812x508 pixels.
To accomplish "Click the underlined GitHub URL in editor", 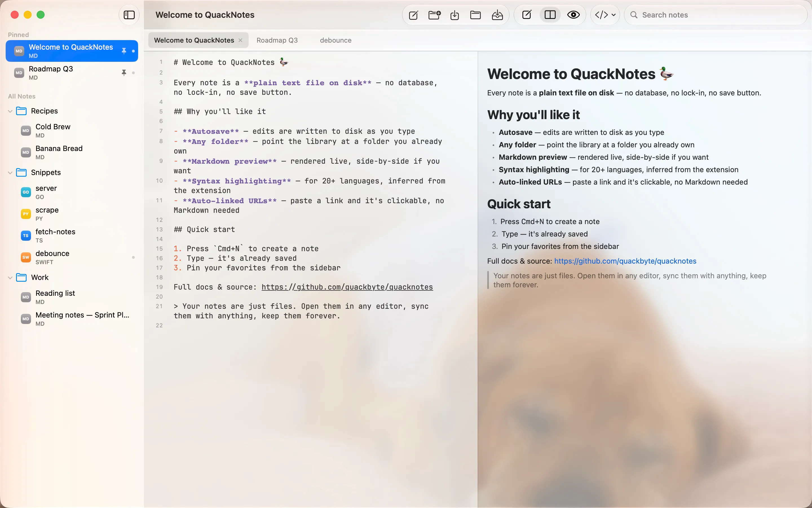I will point(347,287).
